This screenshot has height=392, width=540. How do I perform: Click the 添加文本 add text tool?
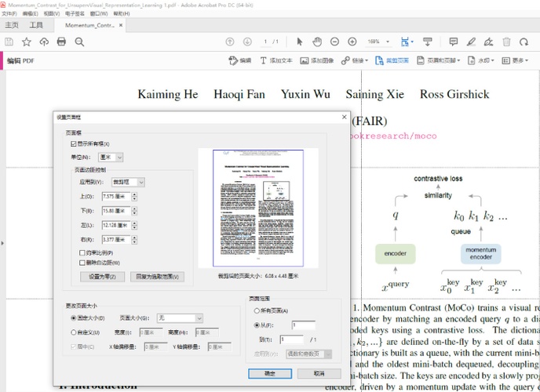click(x=276, y=61)
